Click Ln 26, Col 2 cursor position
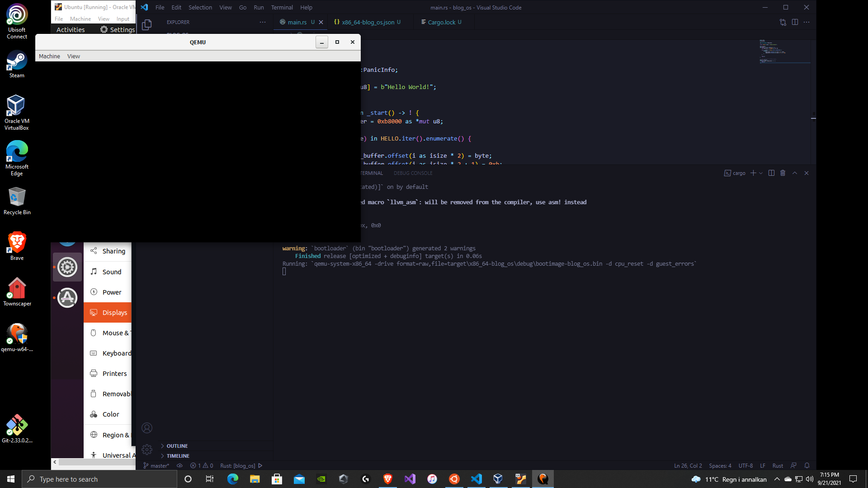Image resolution: width=868 pixels, height=488 pixels. pyautogui.click(x=688, y=466)
